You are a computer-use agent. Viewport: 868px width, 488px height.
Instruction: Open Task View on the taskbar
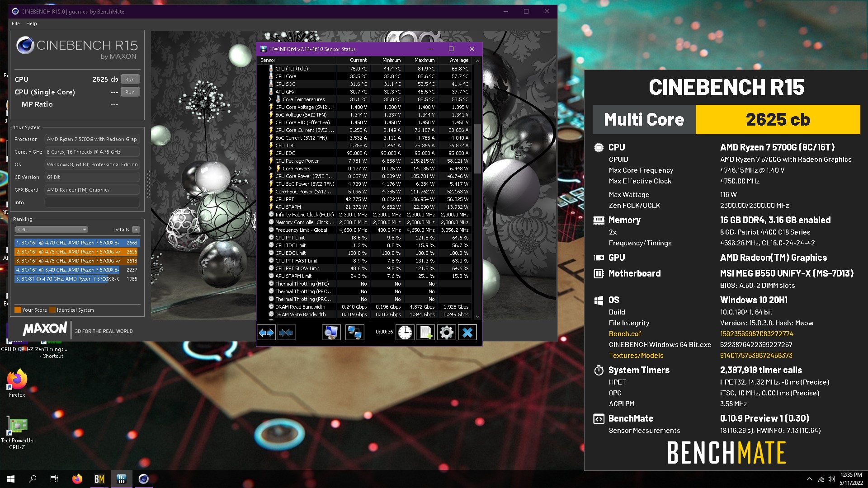(54, 479)
